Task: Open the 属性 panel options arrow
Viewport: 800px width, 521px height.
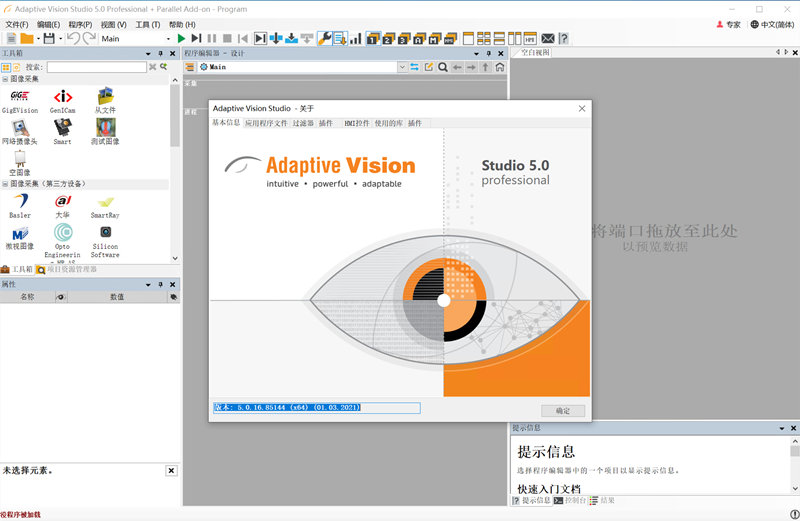Action: pyautogui.click(x=148, y=284)
